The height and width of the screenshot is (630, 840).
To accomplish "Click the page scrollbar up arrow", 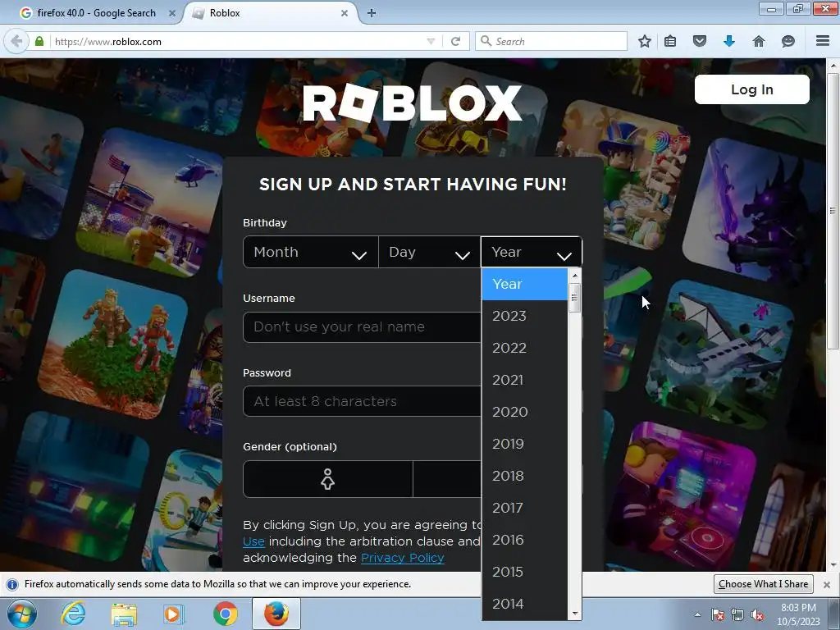I will click(x=833, y=66).
